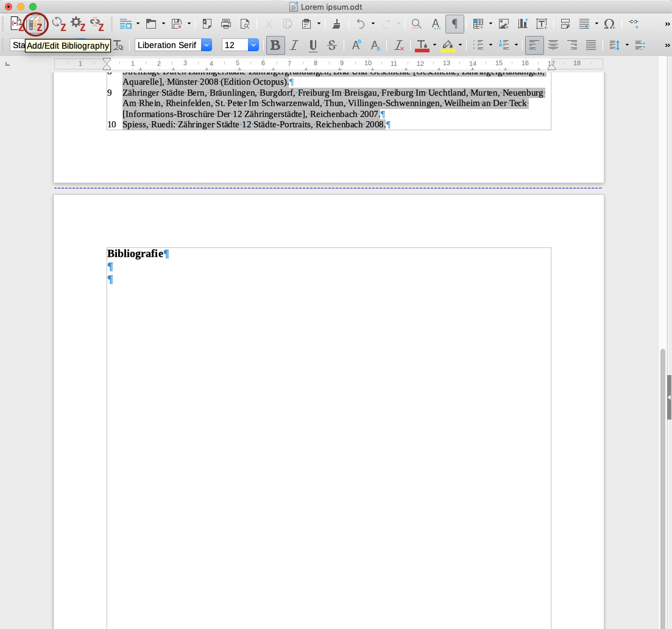Toggle formatting marks pilcrow button
This screenshot has height=629, width=672.
coord(454,24)
